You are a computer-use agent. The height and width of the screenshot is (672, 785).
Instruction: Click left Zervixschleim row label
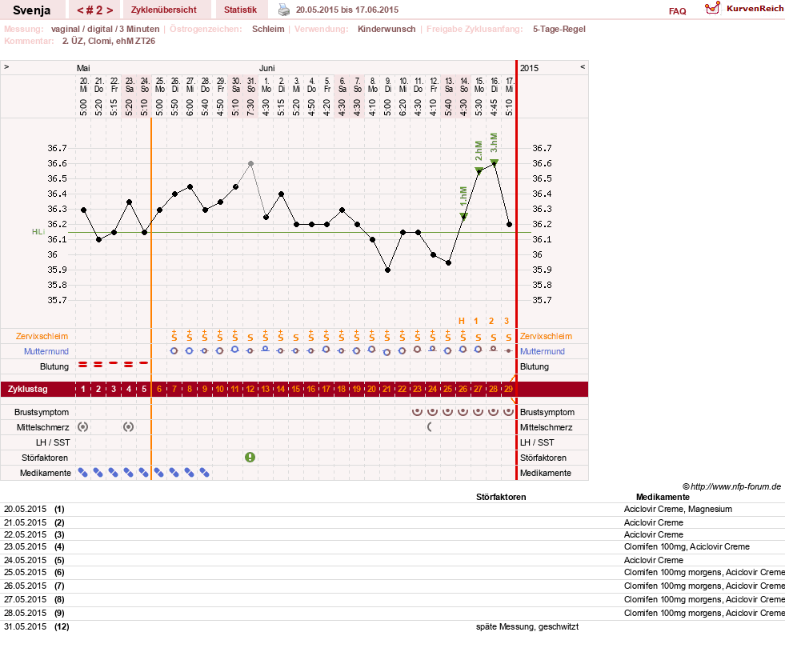point(42,336)
